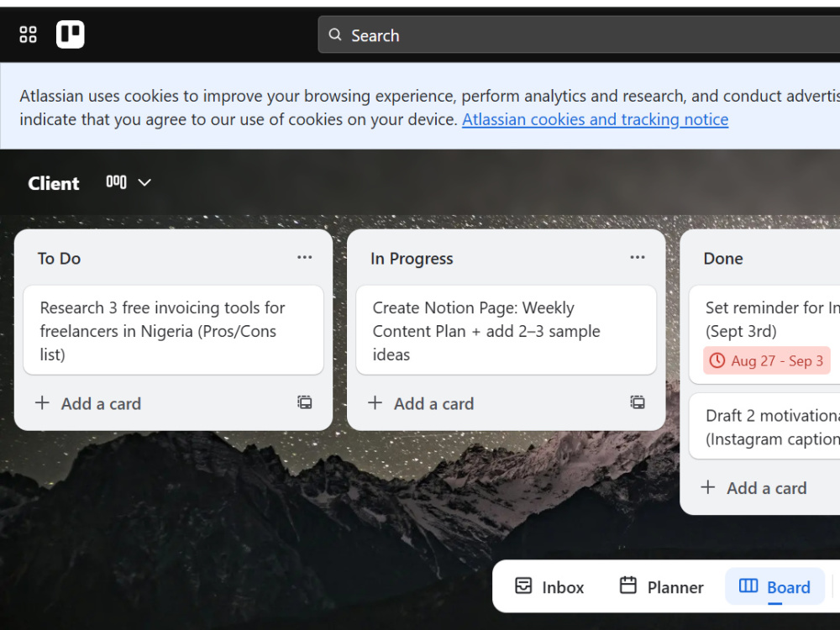Image resolution: width=840 pixels, height=630 pixels.
Task: Select the Board tab
Action: pos(774,587)
